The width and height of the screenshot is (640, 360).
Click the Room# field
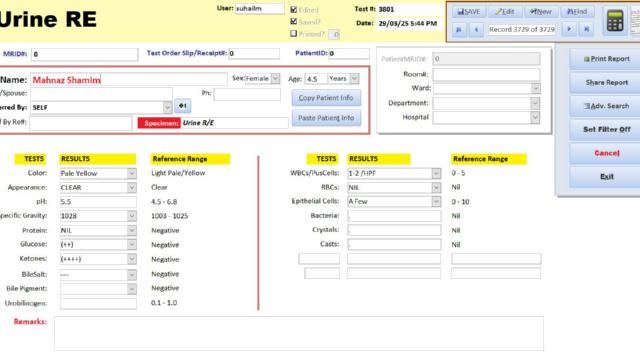(486, 75)
